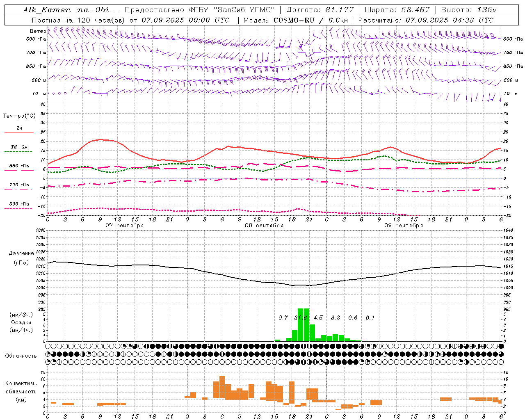The image size is (525, 420).
Task: Click the Модель COSMO-RU / 6.6км label
Action: click(x=295, y=20)
